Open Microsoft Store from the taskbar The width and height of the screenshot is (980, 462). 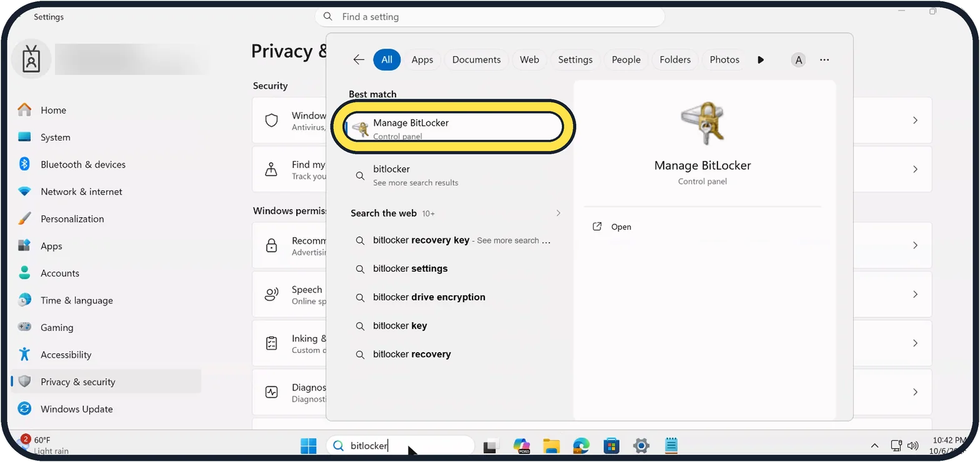tap(611, 446)
